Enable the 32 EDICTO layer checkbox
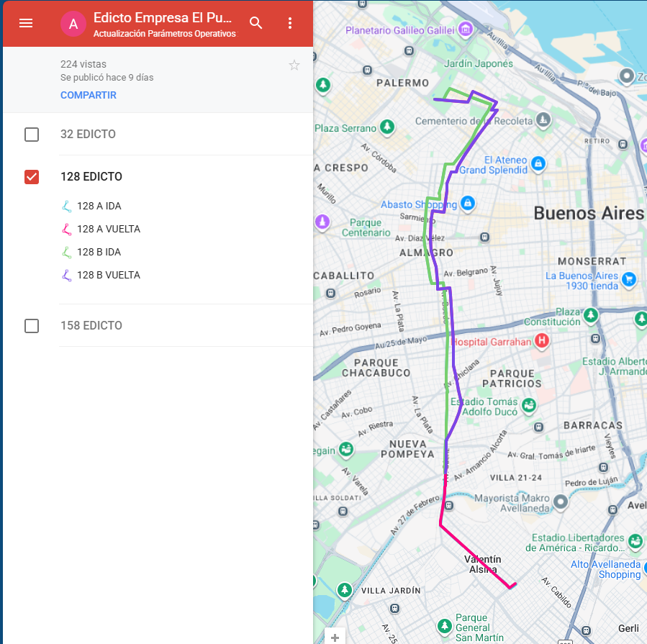The image size is (647, 644). pos(32,135)
